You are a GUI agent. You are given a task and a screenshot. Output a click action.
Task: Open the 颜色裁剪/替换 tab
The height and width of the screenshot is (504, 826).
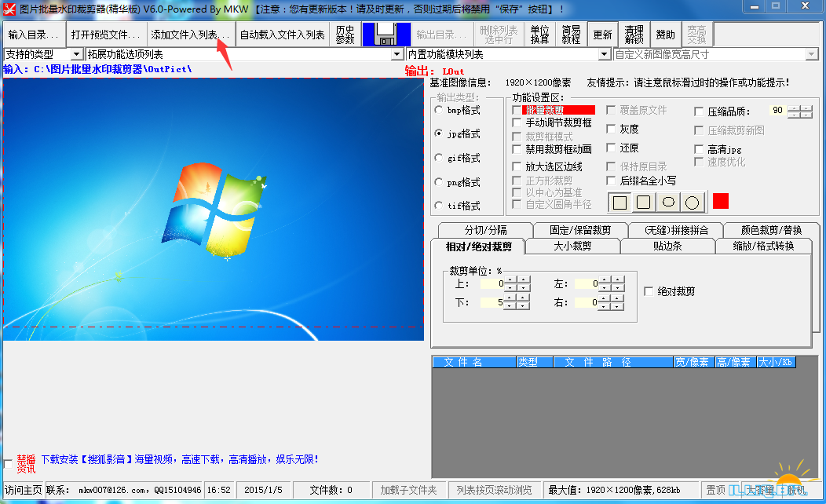point(771,230)
